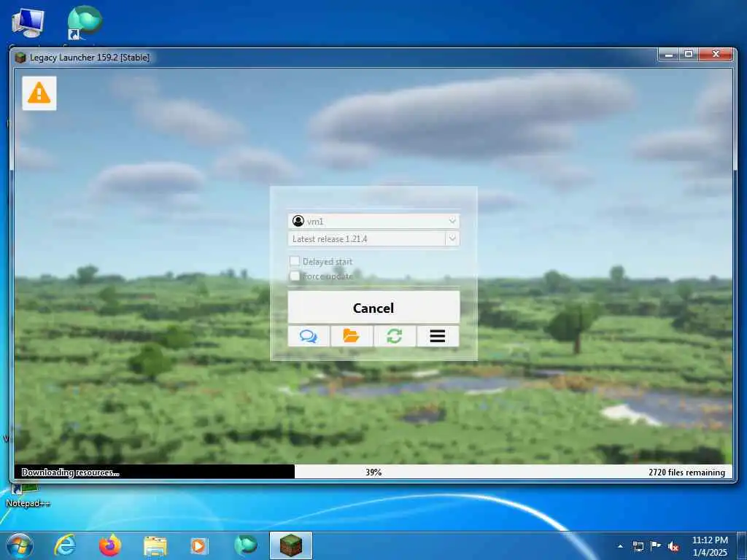The image size is (747, 560).
Task: Open Windows Media Player on taskbar
Action: [x=198, y=545]
